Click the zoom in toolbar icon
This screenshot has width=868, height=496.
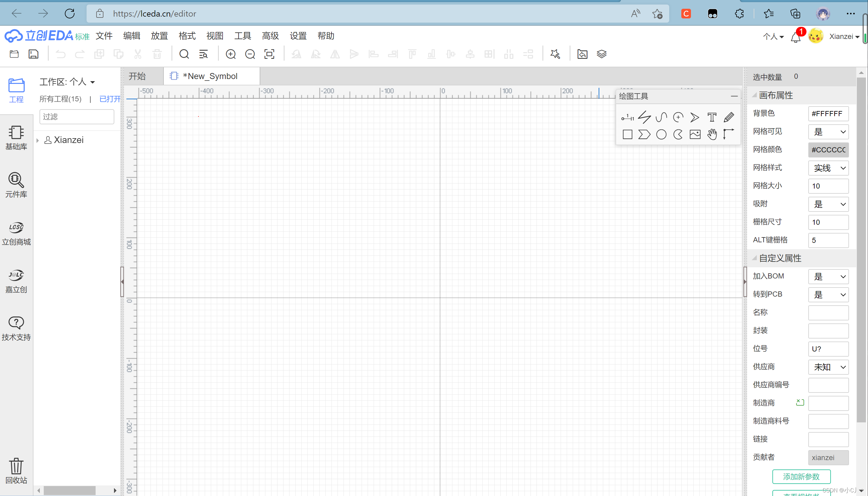pyautogui.click(x=230, y=54)
